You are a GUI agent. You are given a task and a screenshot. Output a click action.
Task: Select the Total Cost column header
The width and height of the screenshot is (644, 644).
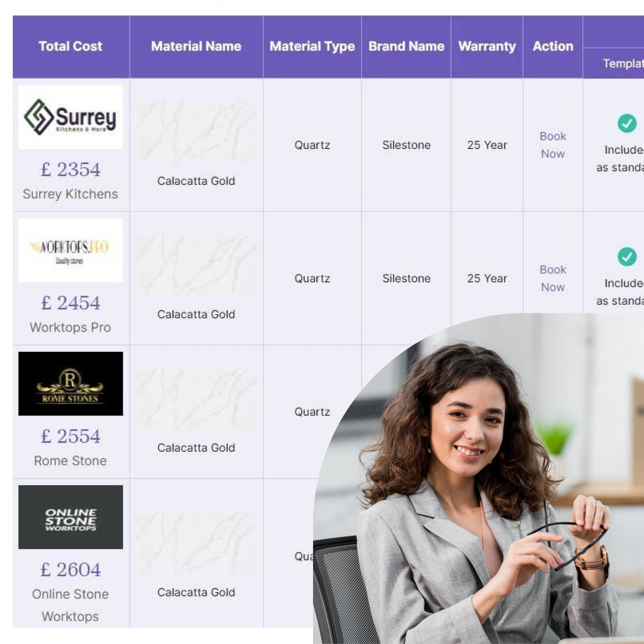(70, 46)
